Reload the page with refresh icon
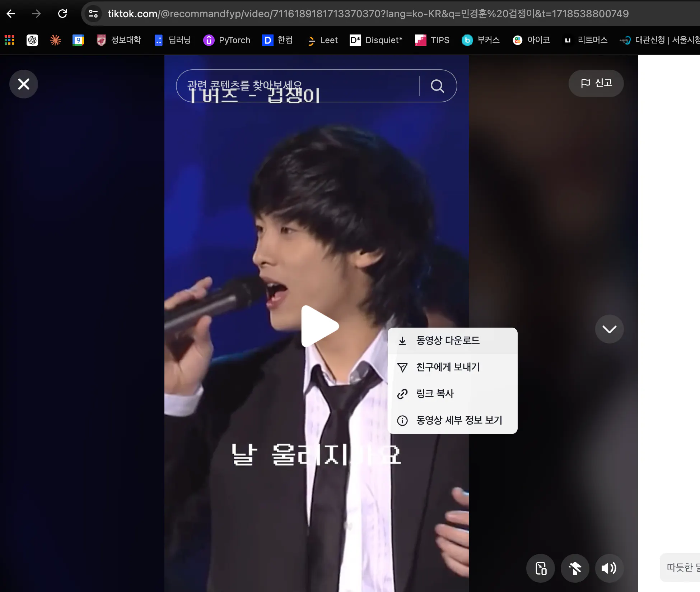700x592 pixels. 62,14
